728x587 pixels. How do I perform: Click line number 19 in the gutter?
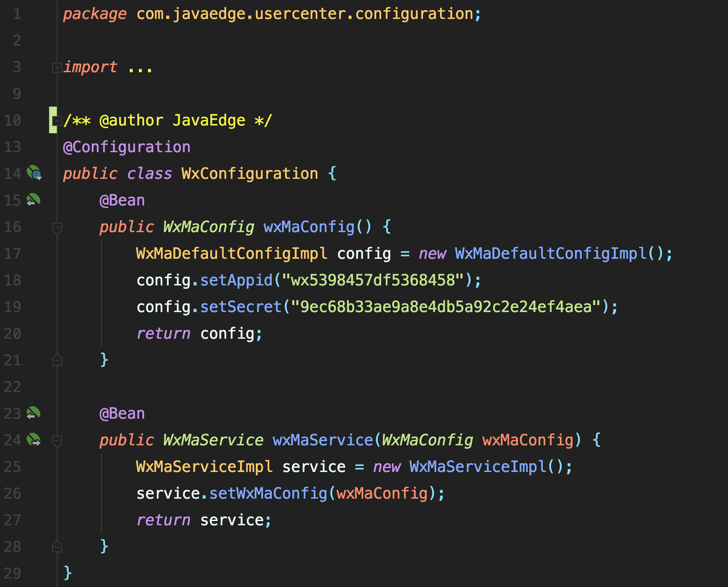(13, 307)
